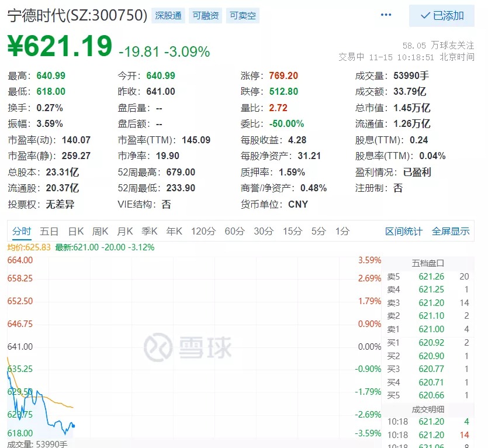Click the 买4 order row at 620.71
This screenshot has width=488, height=448.
(428, 382)
